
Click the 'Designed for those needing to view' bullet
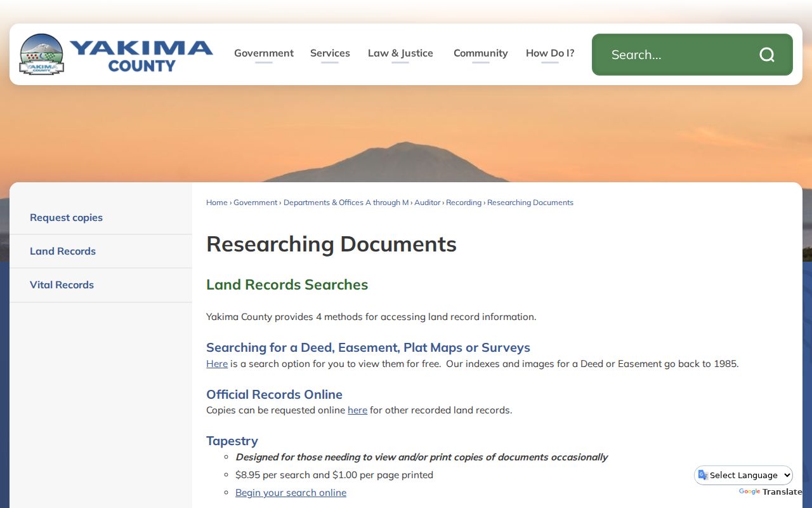pyautogui.click(x=422, y=457)
